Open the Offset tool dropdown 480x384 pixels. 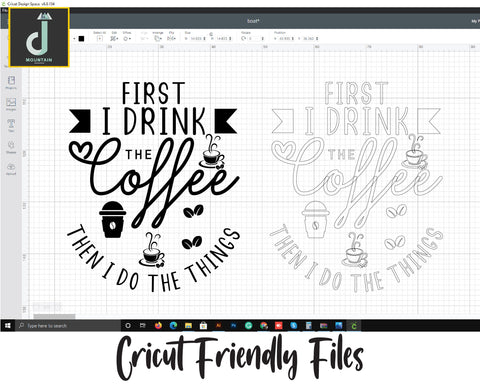tap(127, 38)
